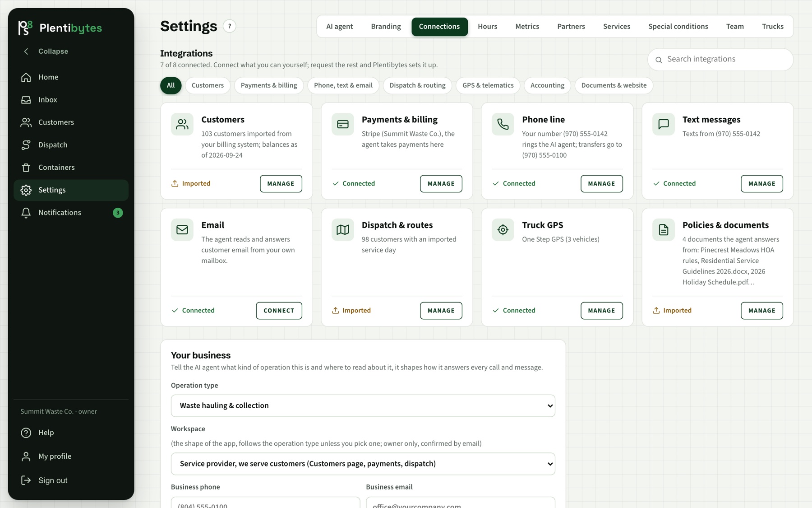Click the Plentibytes logo icon
This screenshot has height=508, width=812.
[25, 28]
